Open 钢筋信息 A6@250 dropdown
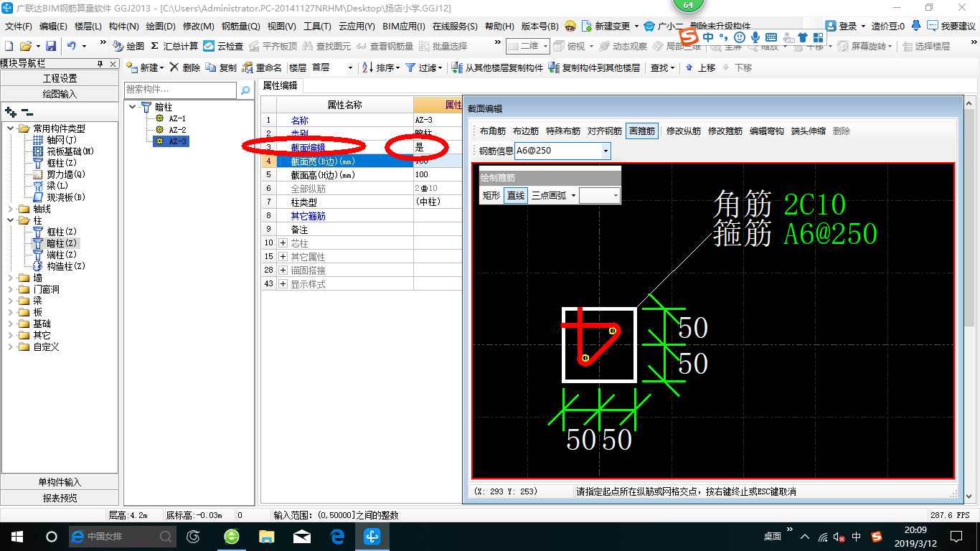This screenshot has width=980, height=551. (x=606, y=151)
